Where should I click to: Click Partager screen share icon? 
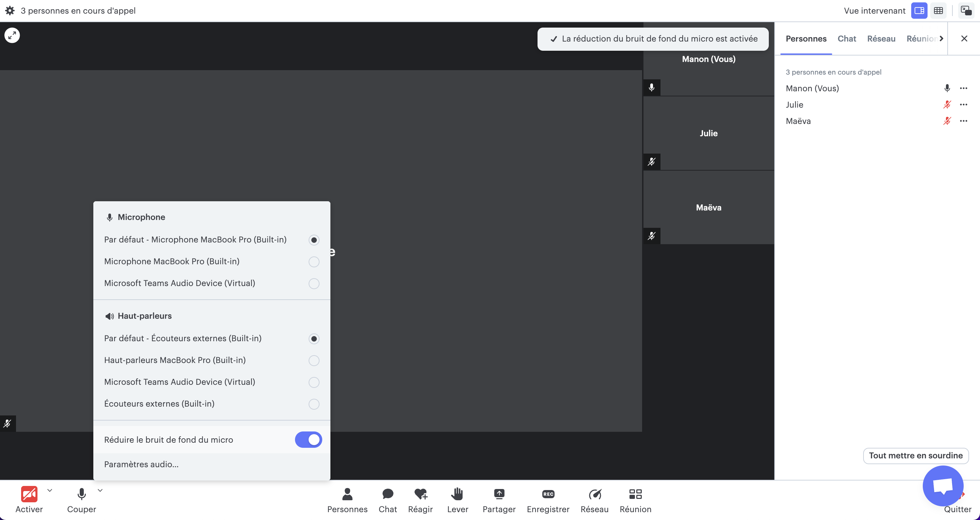pyautogui.click(x=499, y=494)
